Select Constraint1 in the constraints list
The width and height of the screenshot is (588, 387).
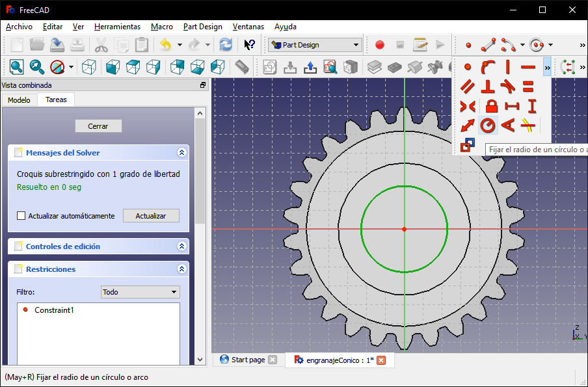tap(54, 310)
